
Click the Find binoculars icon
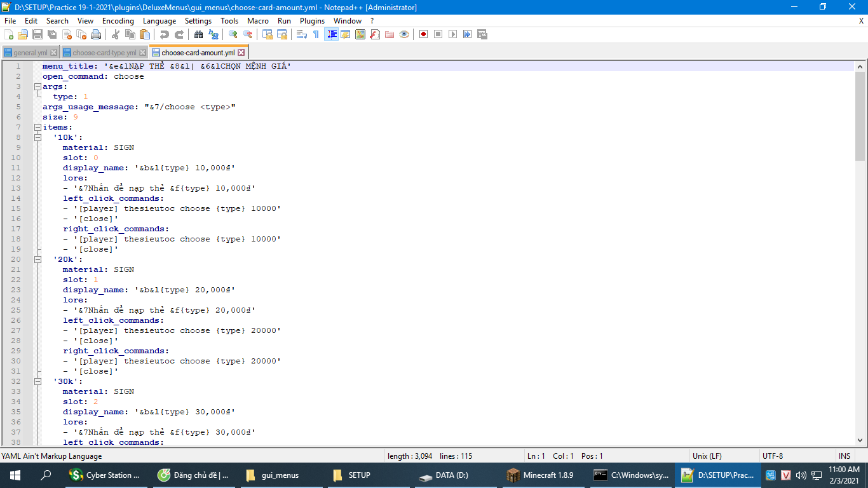[199, 34]
